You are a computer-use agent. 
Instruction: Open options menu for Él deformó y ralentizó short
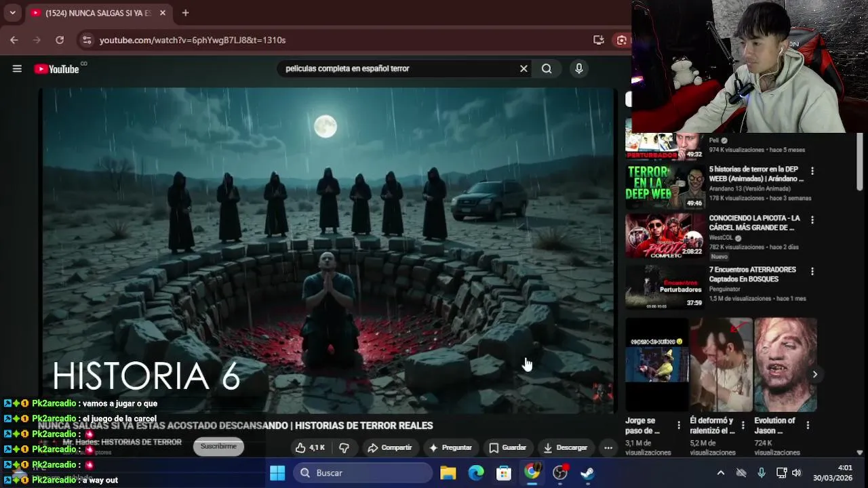[x=743, y=425]
